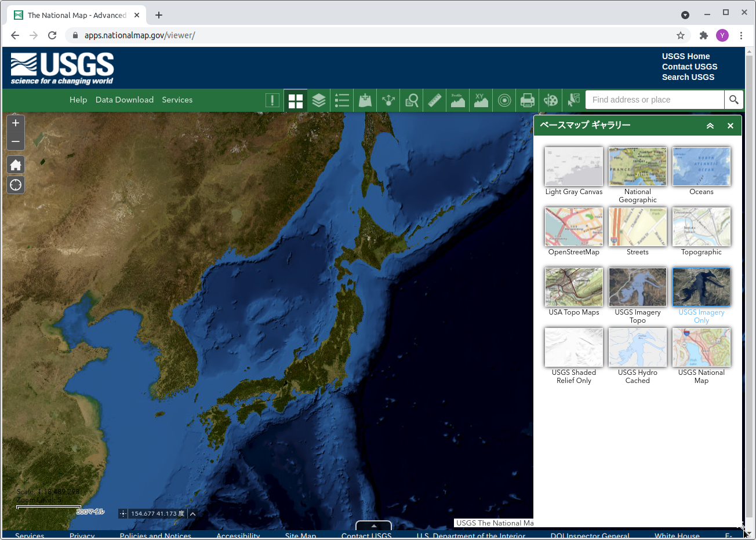The width and height of the screenshot is (756, 540).
Task: Open the tab search dropdown arrow
Action: 685,14
